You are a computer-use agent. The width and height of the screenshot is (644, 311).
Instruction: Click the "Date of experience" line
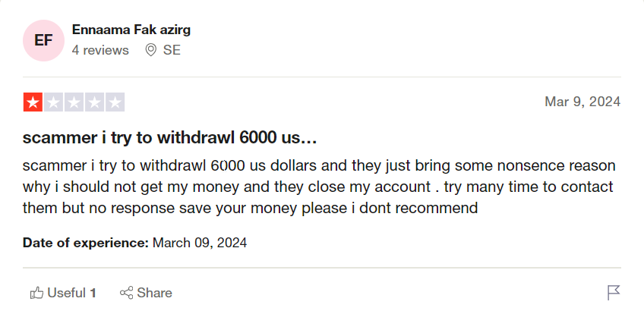(x=135, y=243)
